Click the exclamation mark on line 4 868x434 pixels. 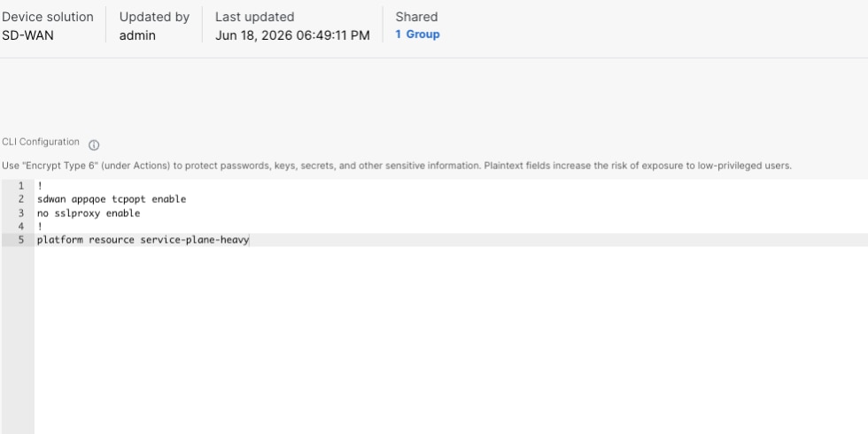pos(40,226)
